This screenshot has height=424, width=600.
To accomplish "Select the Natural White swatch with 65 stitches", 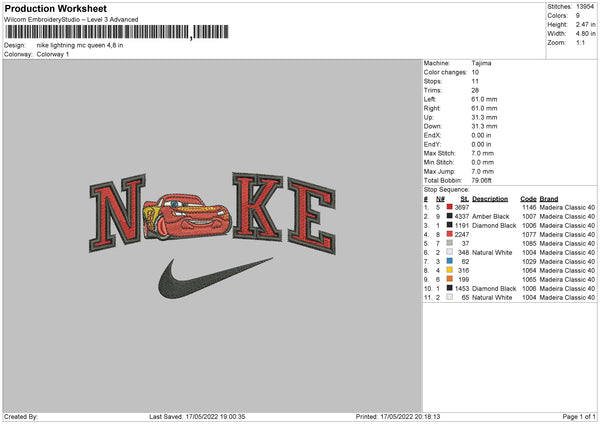I will point(450,297).
